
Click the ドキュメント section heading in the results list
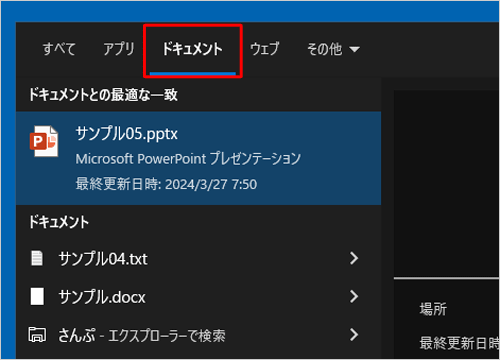pyautogui.click(x=59, y=222)
